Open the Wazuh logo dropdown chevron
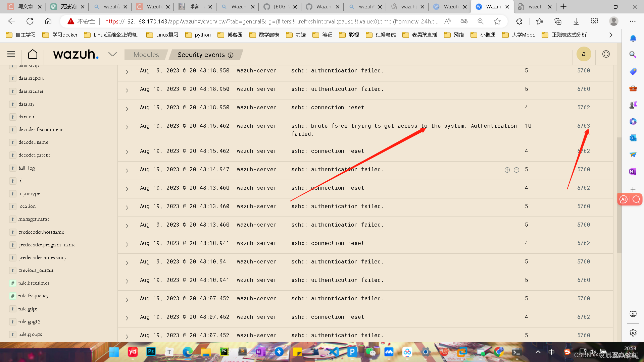Image resolution: width=644 pixels, height=362 pixels. (x=112, y=54)
